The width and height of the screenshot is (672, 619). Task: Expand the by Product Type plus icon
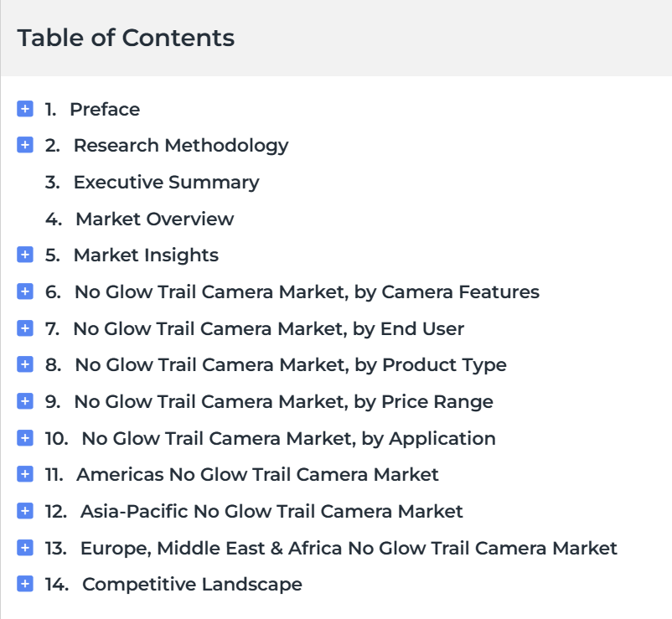tap(25, 364)
